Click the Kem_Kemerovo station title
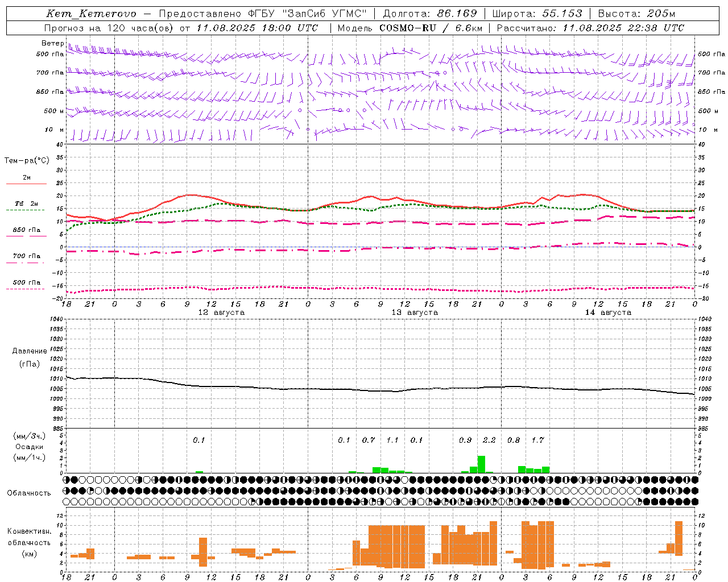The image size is (728, 582). pyautogui.click(x=91, y=14)
